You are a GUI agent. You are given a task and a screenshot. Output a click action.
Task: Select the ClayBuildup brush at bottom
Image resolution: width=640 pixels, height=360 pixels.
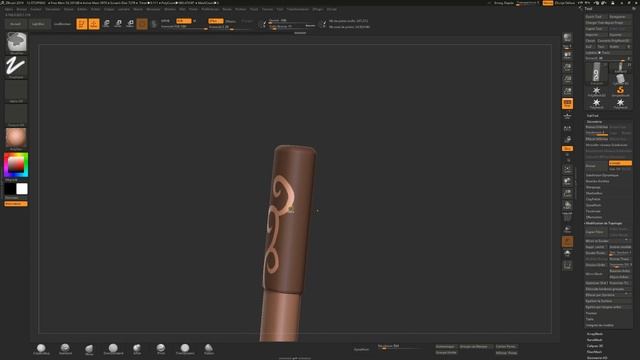41,349
